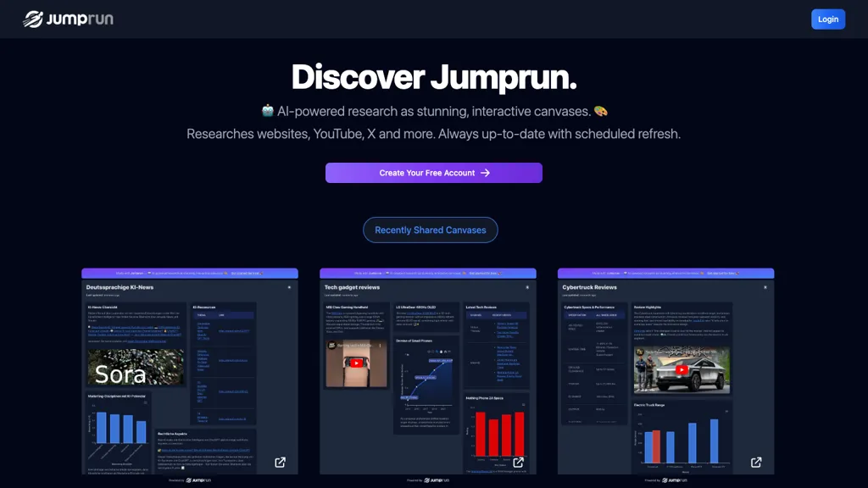This screenshot has width=868, height=488.
Task: Open the chart menu of Marketing-Disziplinen chart
Action: coord(146,402)
